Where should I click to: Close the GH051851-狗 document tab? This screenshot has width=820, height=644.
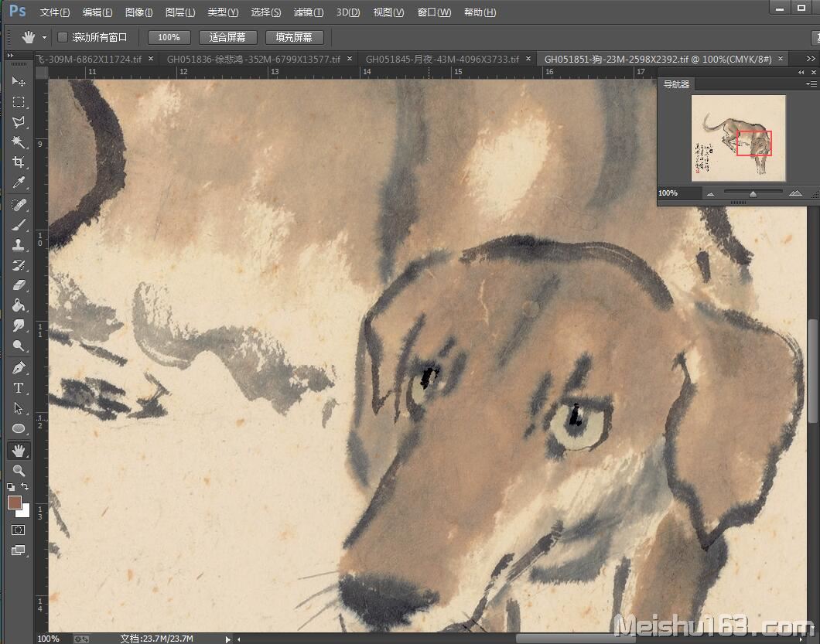click(x=781, y=59)
